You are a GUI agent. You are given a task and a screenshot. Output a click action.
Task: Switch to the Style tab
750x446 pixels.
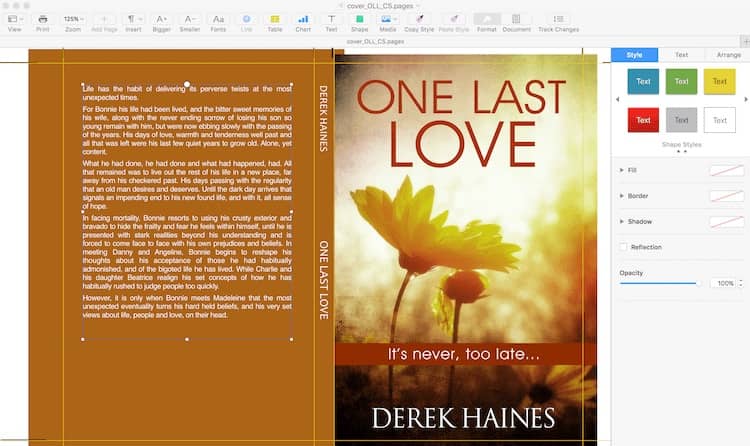(634, 55)
